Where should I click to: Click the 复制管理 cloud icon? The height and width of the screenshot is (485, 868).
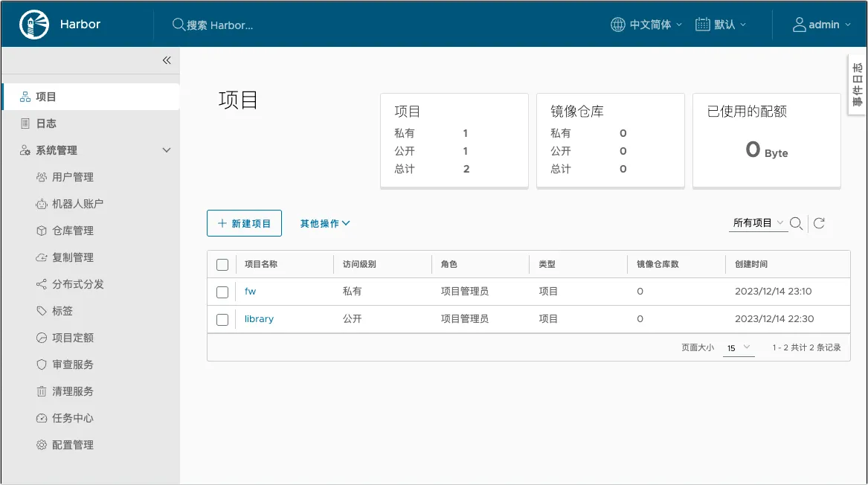click(x=42, y=257)
